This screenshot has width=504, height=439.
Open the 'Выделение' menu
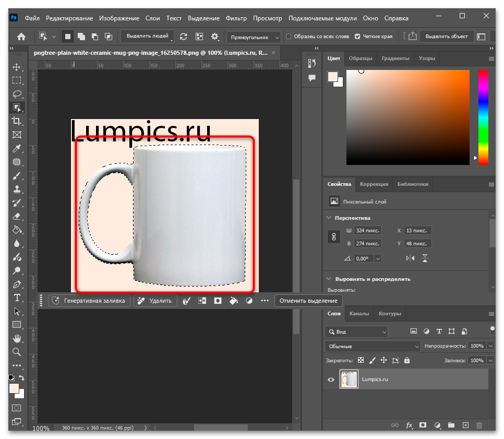[204, 18]
